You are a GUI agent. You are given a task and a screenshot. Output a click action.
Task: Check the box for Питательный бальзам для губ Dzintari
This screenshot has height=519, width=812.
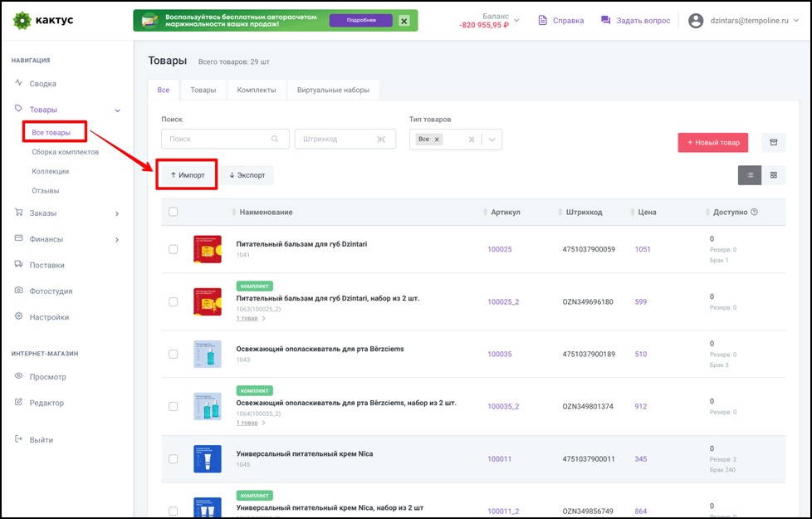pyautogui.click(x=173, y=249)
